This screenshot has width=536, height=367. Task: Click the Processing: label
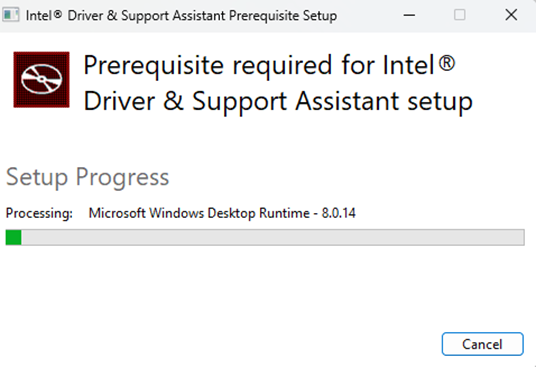pyautogui.click(x=39, y=213)
